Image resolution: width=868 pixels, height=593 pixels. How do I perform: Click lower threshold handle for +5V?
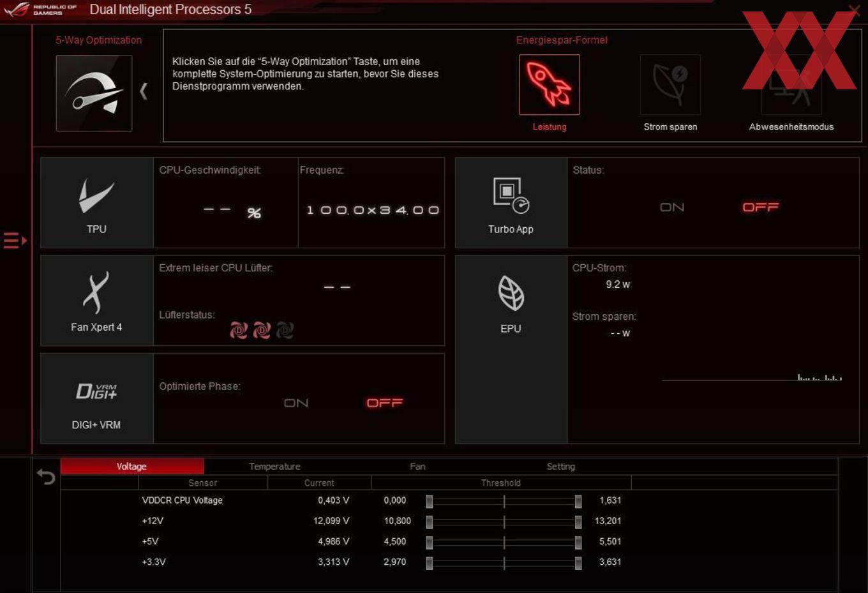coord(430,543)
